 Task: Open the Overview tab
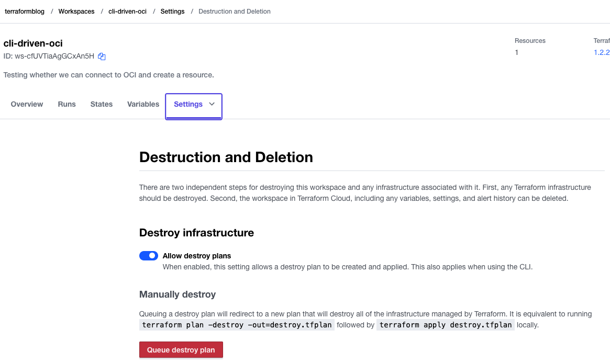[27, 104]
